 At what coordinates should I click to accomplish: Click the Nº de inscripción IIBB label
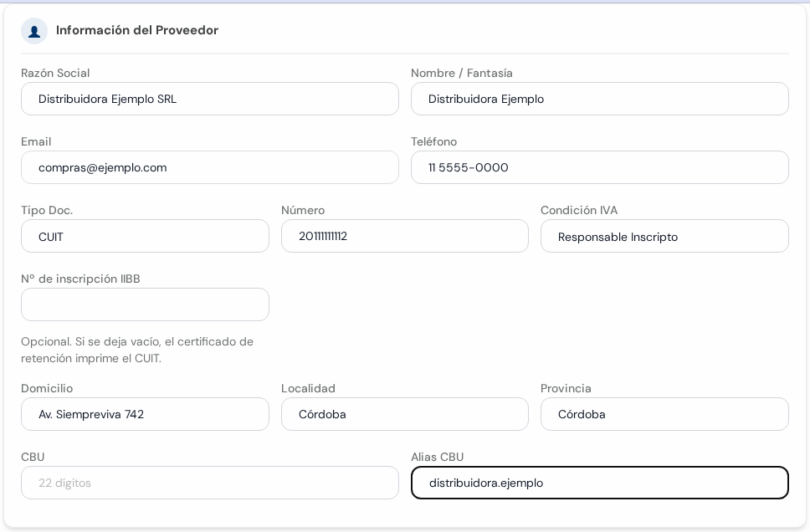click(x=80, y=279)
